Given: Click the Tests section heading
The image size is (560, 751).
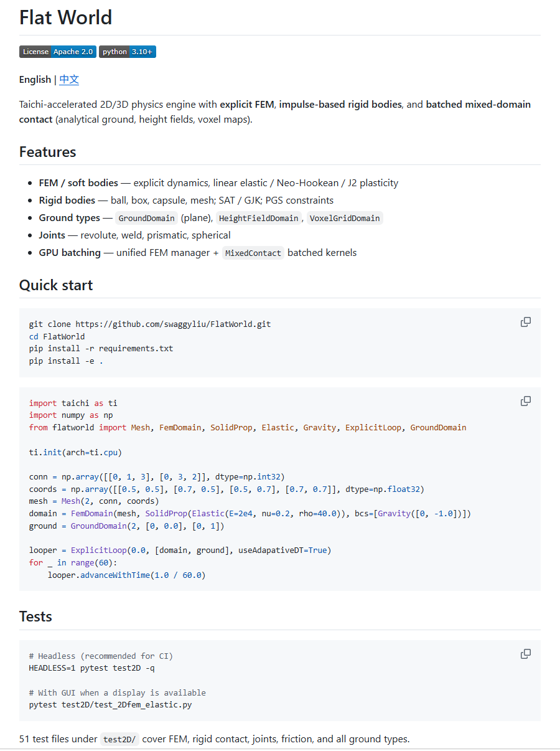Looking at the screenshot, I should point(35,616).
